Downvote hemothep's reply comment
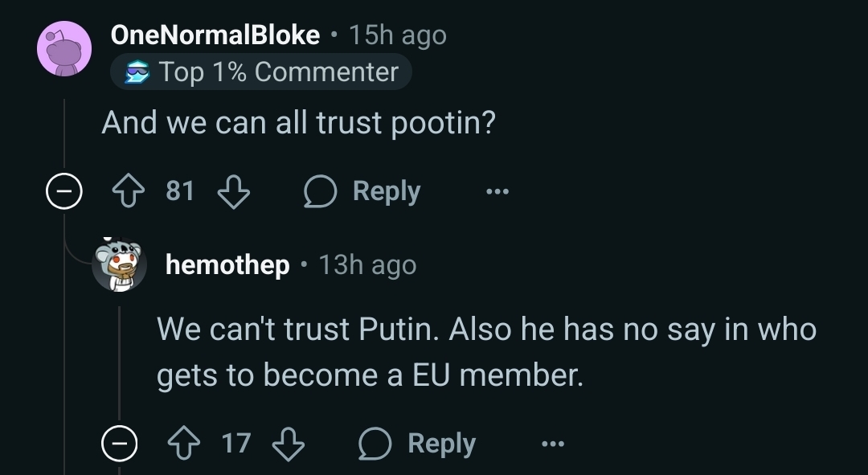Viewport: 868px width, 475px height. coord(289,444)
